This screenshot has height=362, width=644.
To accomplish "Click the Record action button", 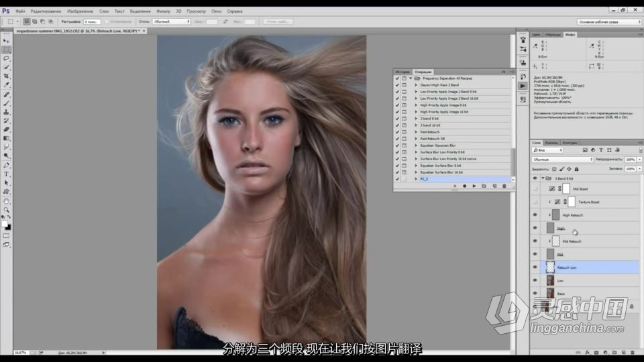I will (x=464, y=186).
